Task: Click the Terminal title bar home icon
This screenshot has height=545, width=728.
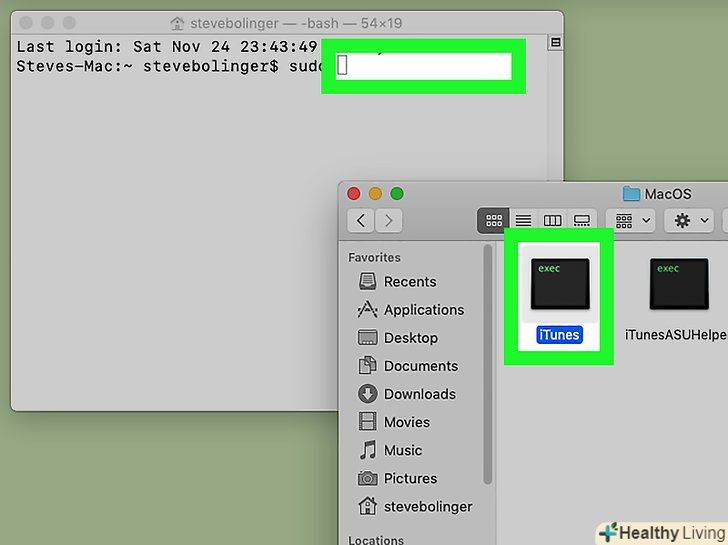Action: pyautogui.click(x=177, y=23)
